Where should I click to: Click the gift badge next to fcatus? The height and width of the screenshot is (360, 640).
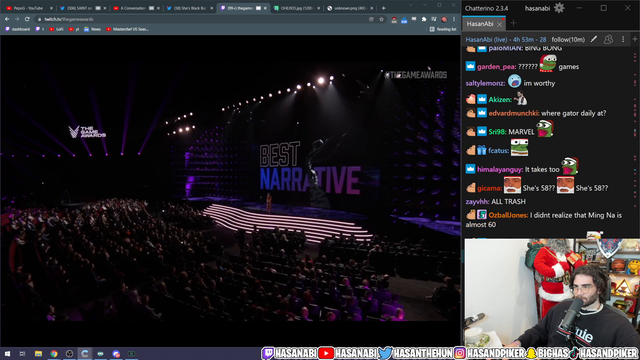(x=482, y=150)
